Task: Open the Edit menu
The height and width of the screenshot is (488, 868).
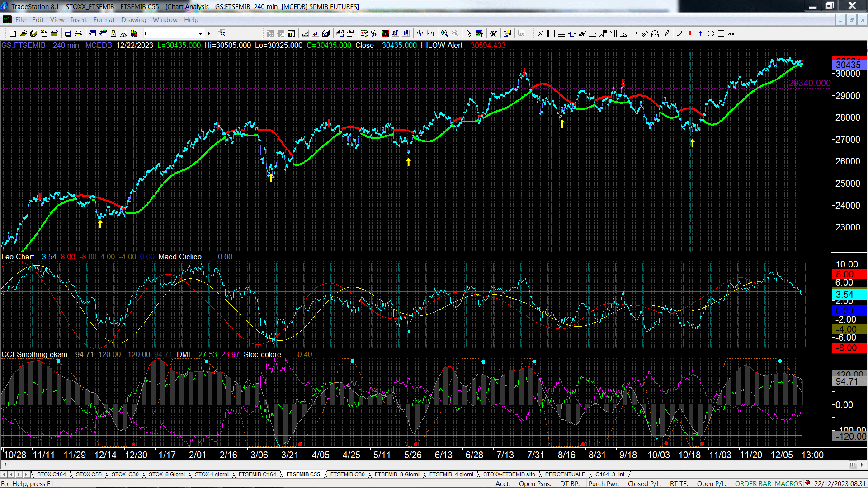Action: click(38, 20)
